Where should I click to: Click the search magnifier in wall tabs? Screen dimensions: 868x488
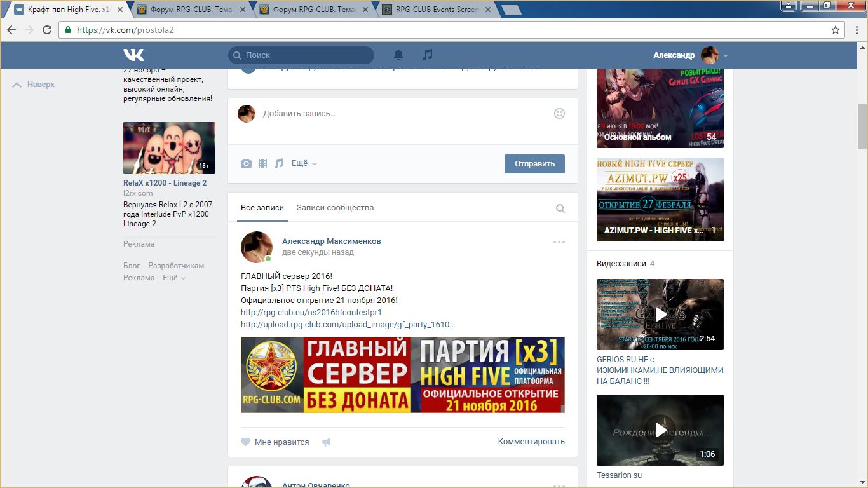(560, 208)
